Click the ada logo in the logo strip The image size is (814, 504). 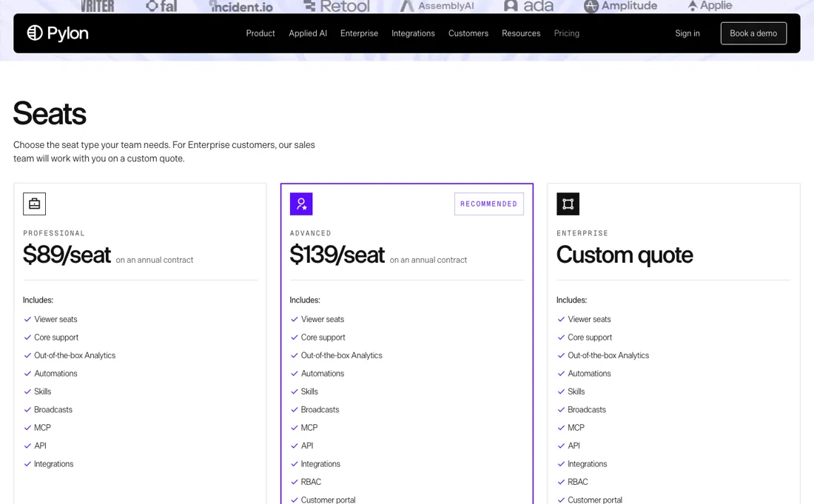coord(528,6)
